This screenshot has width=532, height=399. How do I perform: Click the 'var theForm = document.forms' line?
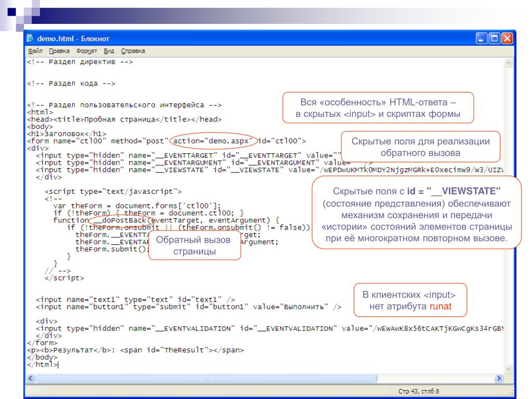[x=137, y=206]
